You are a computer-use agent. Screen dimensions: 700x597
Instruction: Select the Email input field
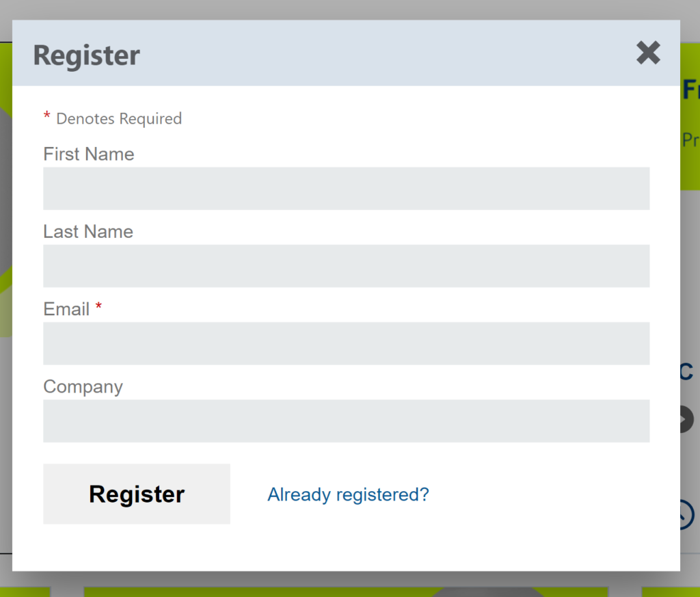click(346, 343)
